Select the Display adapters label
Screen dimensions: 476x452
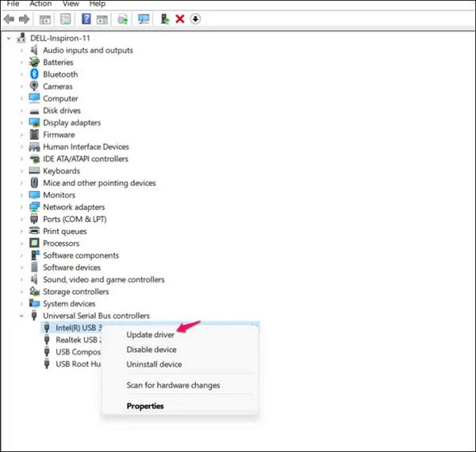pyautogui.click(x=71, y=123)
